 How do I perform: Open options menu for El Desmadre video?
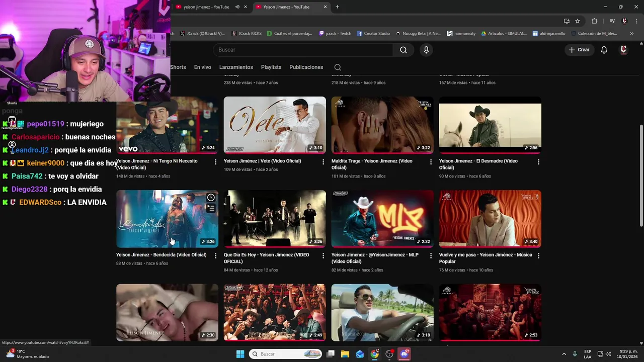[538, 162]
